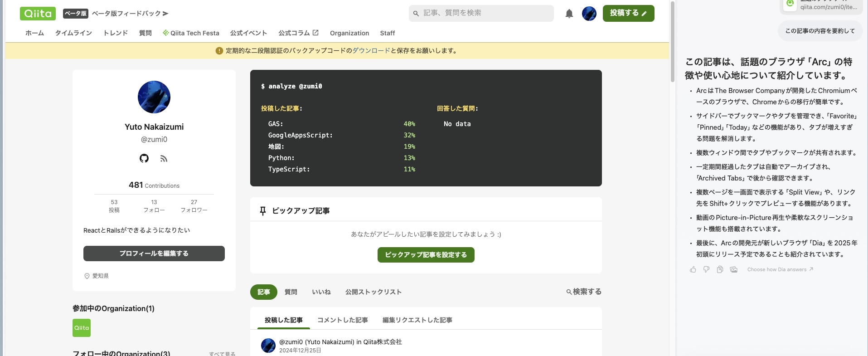868x356 pixels.
Task: Click the page vertical scrollbar thumb
Action: (x=673, y=41)
